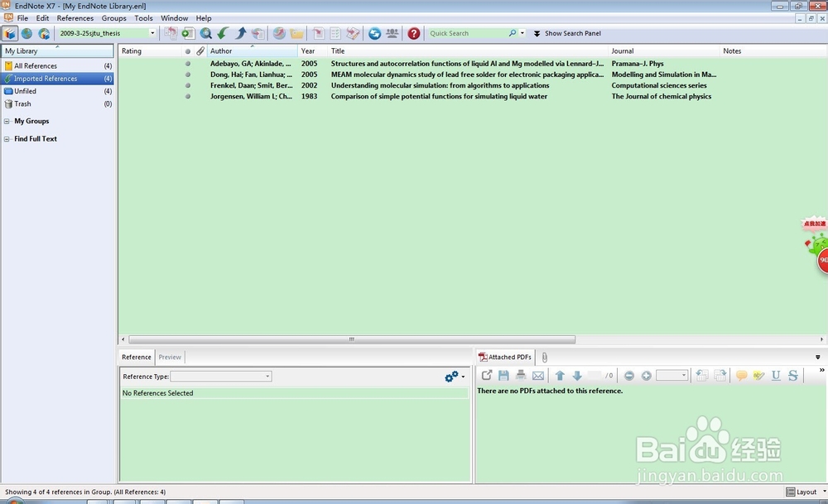This screenshot has height=504, width=828.
Task: Go to previous PDF page up arrow
Action: [x=561, y=375]
